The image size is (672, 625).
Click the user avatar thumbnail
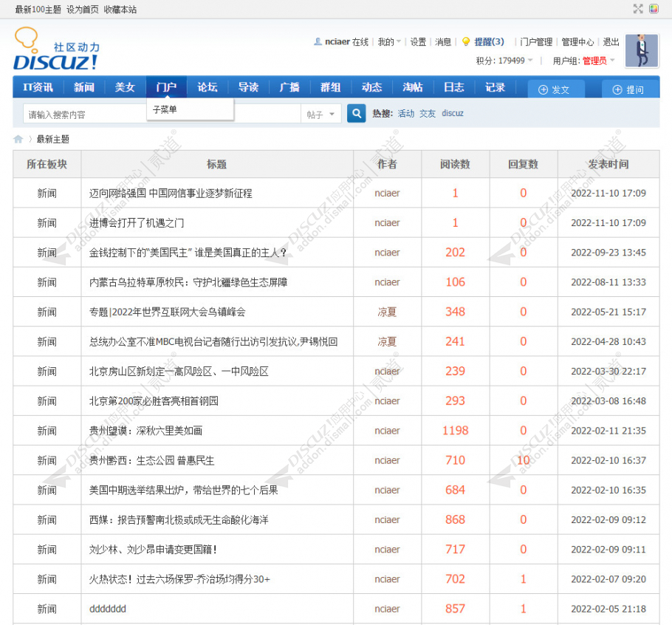[x=641, y=50]
